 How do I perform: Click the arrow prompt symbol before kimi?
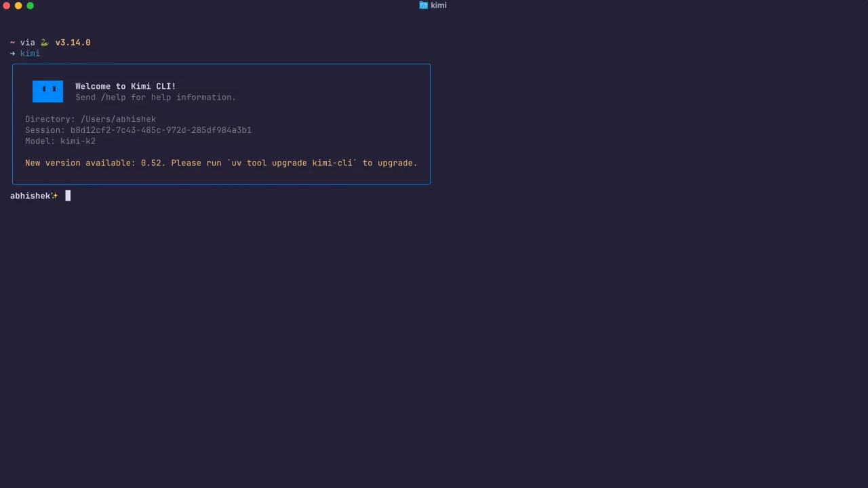point(12,54)
